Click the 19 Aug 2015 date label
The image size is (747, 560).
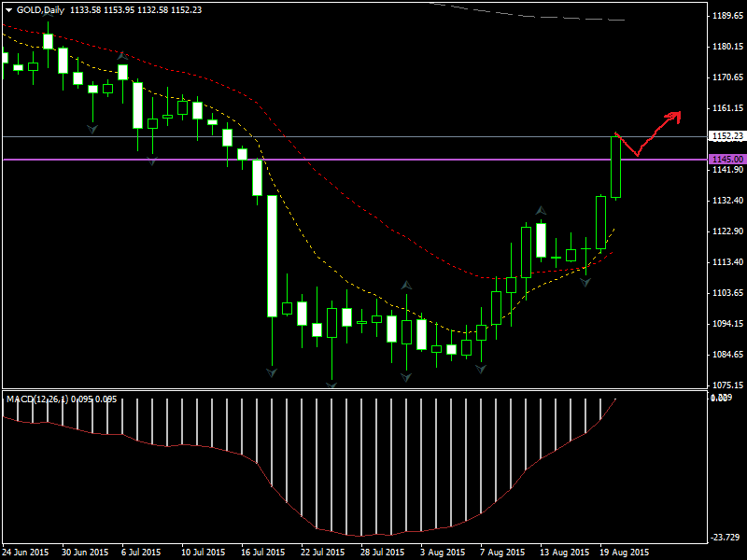[625, 553]
